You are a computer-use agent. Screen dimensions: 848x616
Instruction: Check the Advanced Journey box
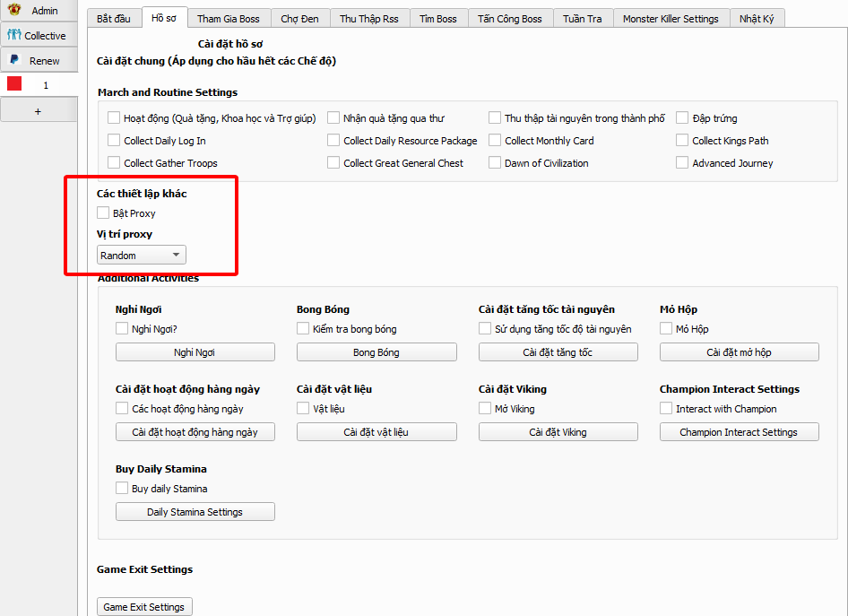(x=682, y=163)
